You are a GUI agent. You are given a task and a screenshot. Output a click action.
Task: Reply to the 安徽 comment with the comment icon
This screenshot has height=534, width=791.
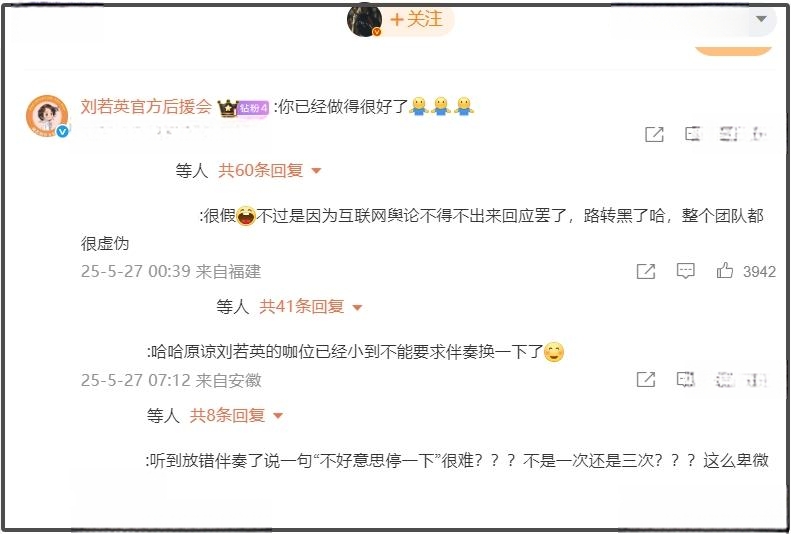(686, 379)
